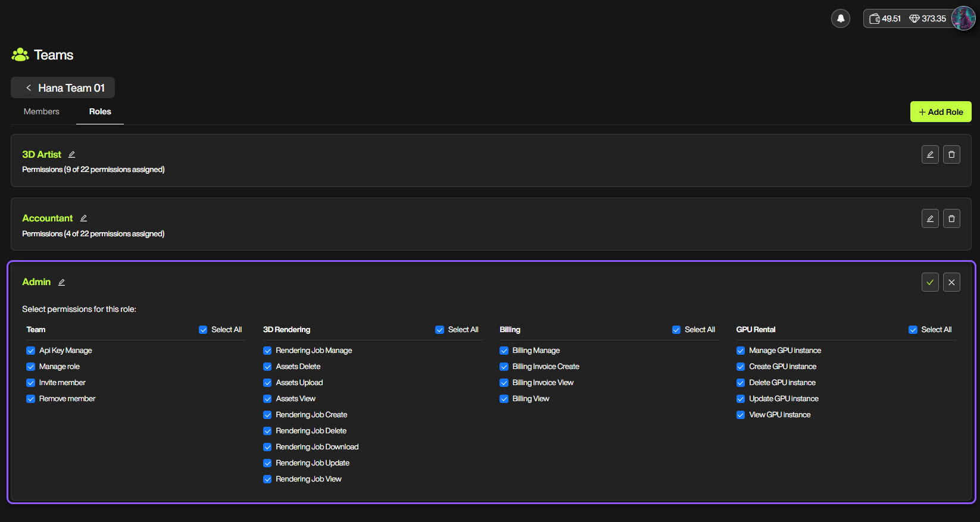
Task: Edit permissions for the Accountant role
Action: tap(929, 218)
